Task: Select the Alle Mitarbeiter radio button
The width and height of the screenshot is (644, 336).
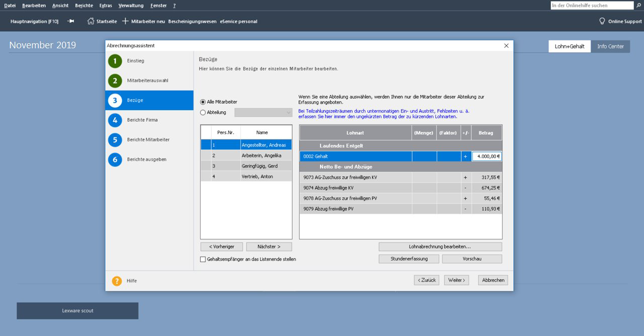Action: (203, 102)
